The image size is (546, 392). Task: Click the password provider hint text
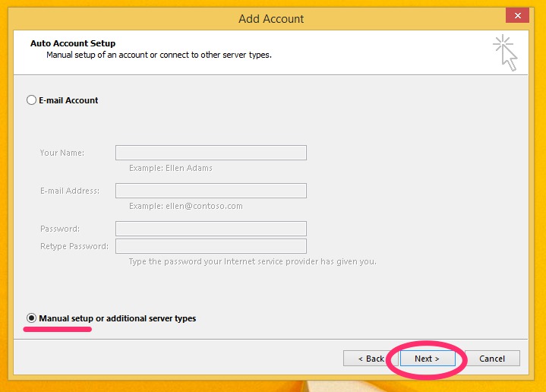pyautogui.click(x=253, y=261)
